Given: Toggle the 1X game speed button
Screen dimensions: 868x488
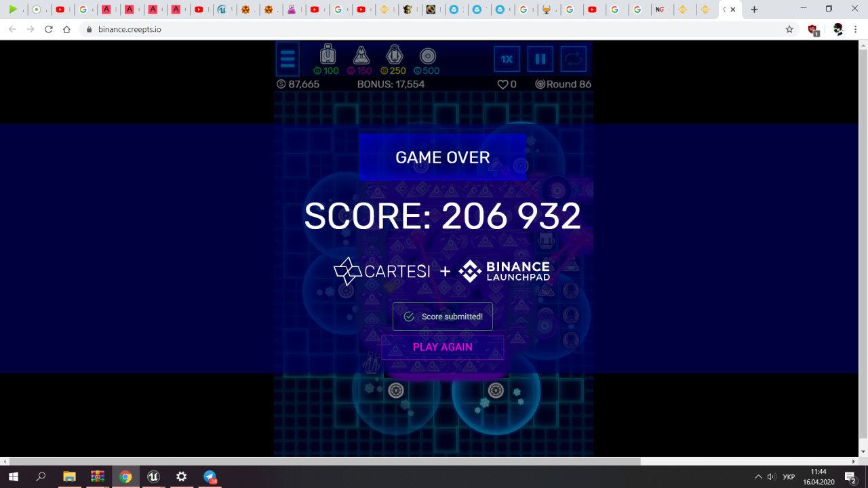Looking at the screenshot, I should (507, 59).
